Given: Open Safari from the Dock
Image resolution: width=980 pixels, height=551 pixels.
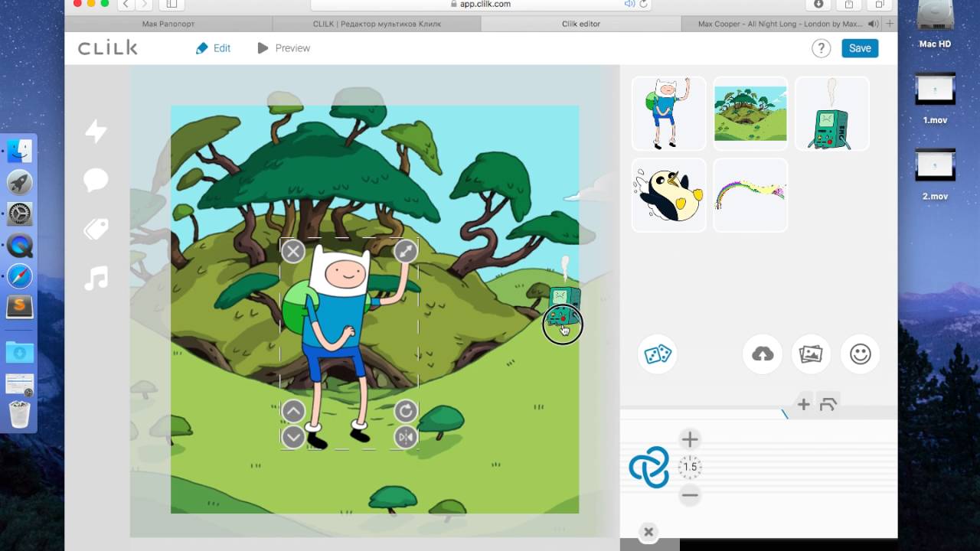Looking at the screenshot, I should pyautogui.click(x=19, y=276).
